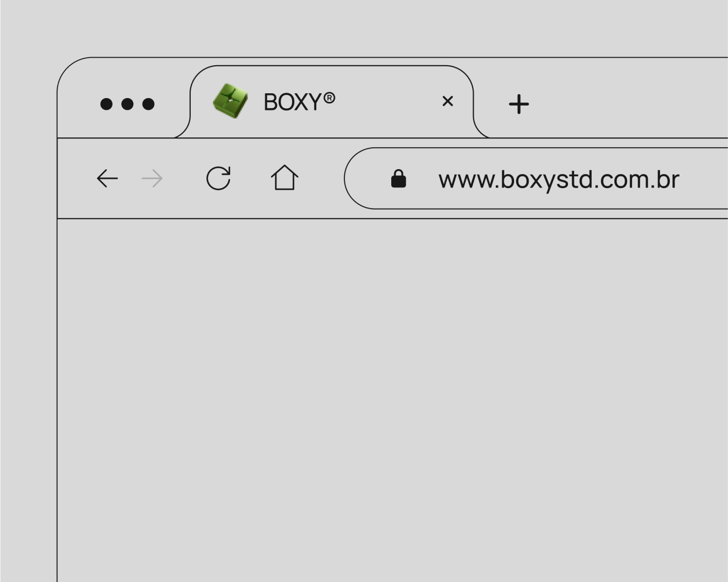The width and height of the screenshot is (728, 582).
Task: Click the blank page content area
Action: [392, 400]
